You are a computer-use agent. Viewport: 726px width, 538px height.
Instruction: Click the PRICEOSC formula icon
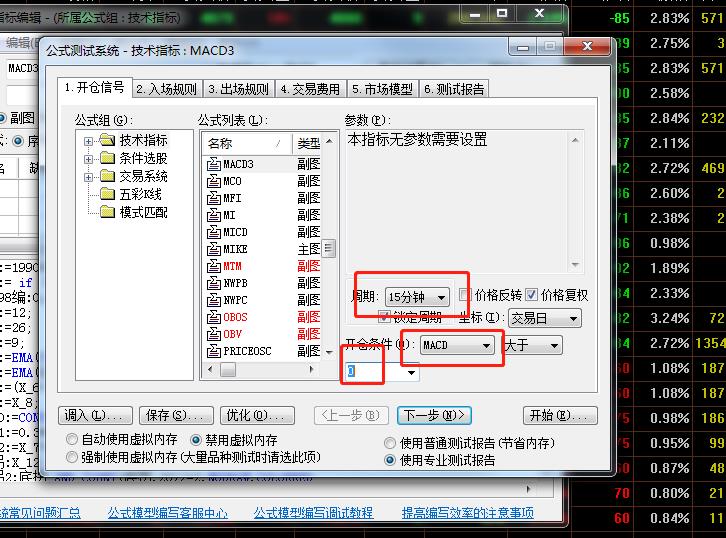[x=213, y=351]
